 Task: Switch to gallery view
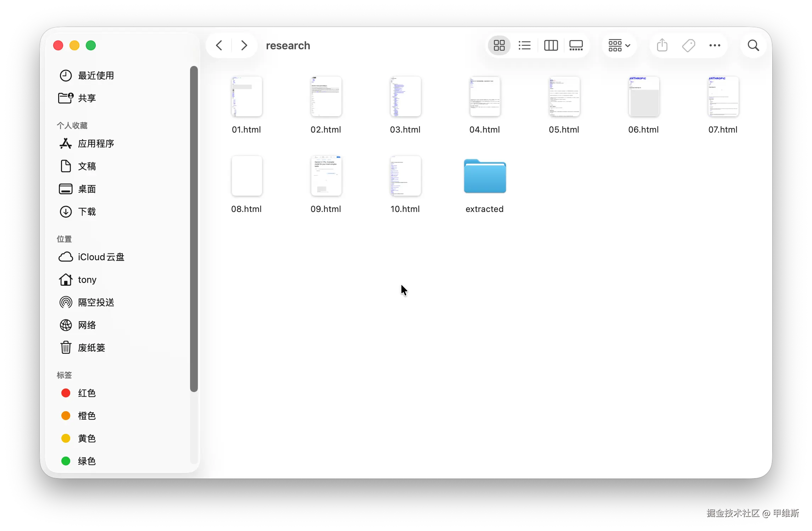tap(576, 45)
